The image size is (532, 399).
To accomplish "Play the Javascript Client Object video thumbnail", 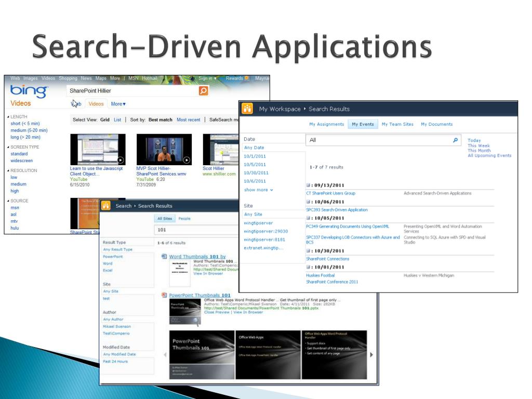I will (98, 149).
